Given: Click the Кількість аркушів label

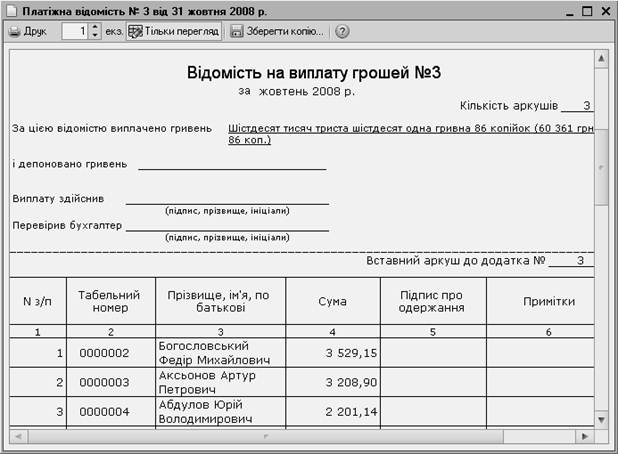Looking at the screenshot, I should [x=509, y=106].
